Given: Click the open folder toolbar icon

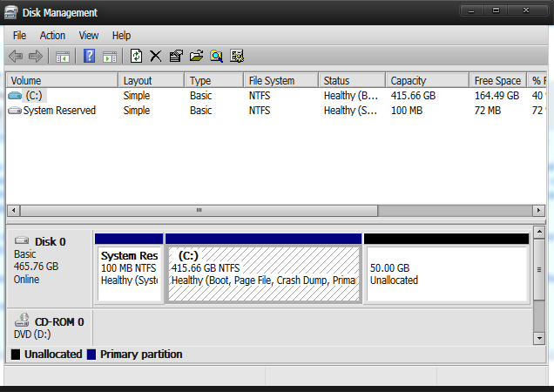Looking at the screenshot, I should point(197,56).
